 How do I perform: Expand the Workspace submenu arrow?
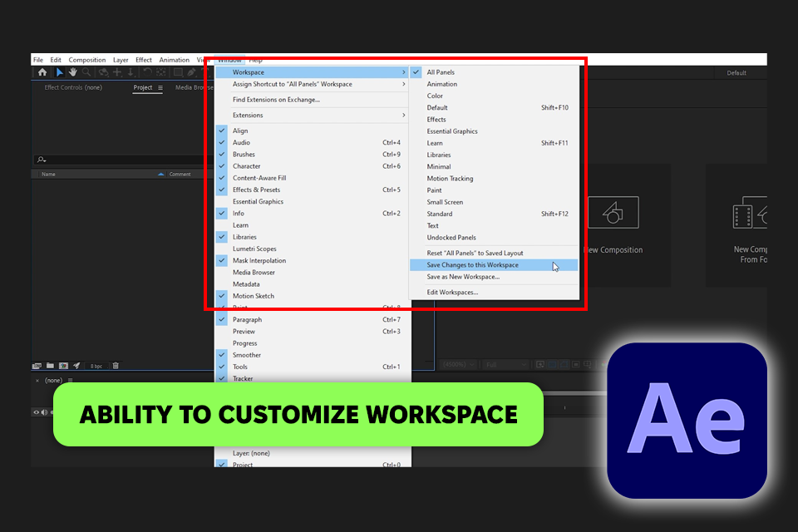pos(404,72)
